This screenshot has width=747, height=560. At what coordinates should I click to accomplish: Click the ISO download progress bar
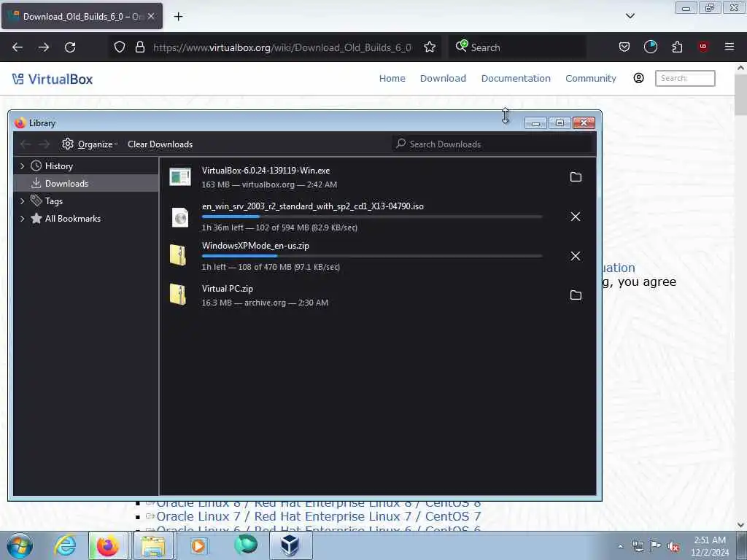tap(372, 217)
